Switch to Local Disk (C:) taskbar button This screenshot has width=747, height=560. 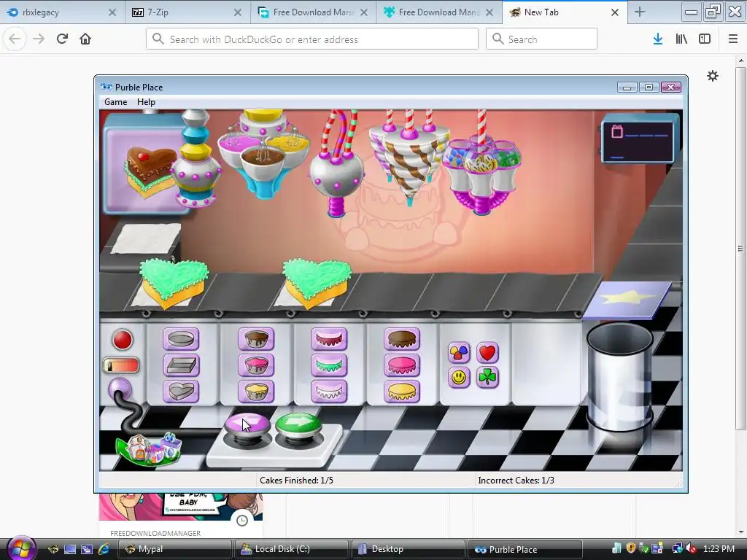[x=290, y=549]
